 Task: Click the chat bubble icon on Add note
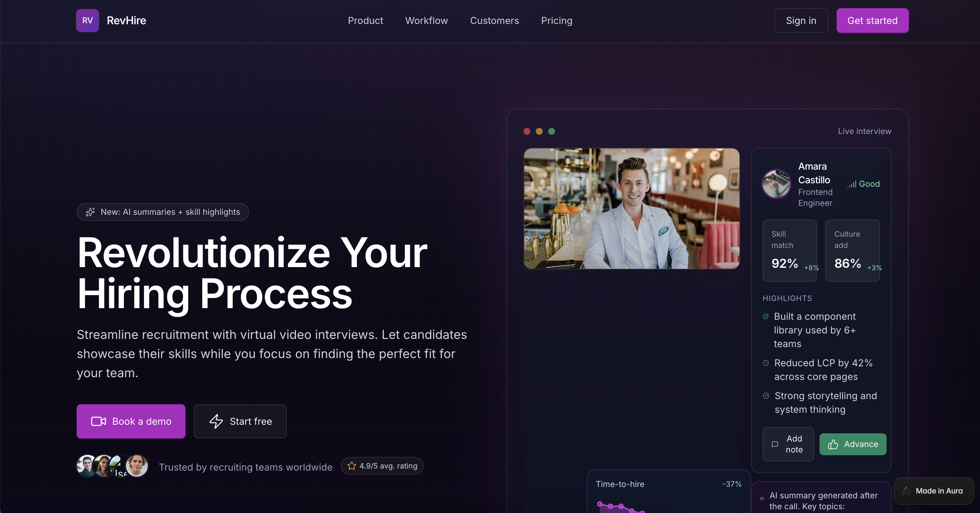click(775, 444)
